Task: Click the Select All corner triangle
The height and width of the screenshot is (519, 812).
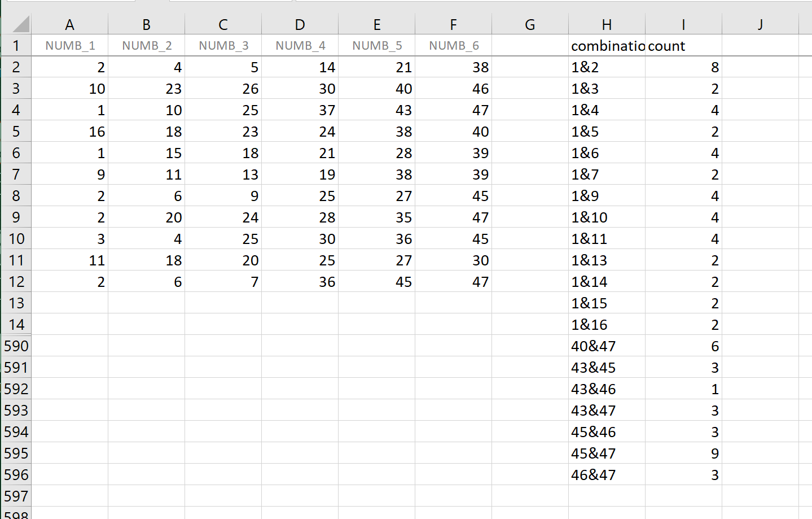Action: point(16,24)
